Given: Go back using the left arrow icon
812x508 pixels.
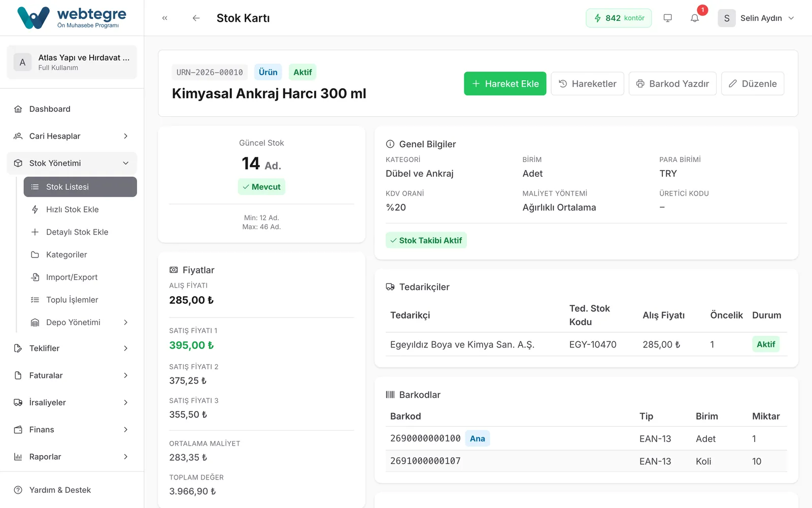Looking at the screenshot, I should 196,18.
